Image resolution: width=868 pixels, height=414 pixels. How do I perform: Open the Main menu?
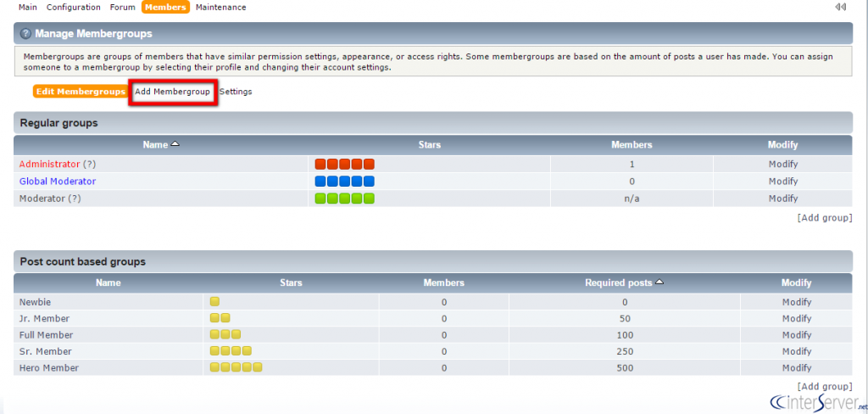pos(28,7)
